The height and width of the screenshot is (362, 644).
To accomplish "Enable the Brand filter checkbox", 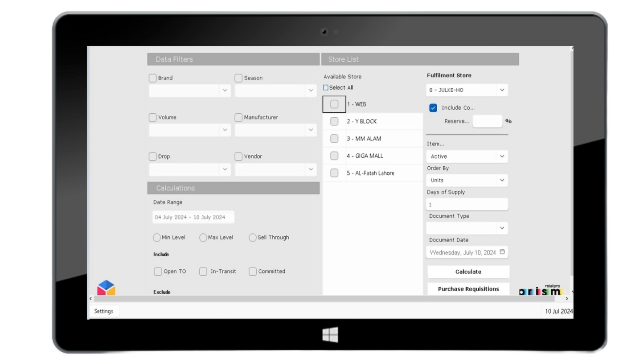I will tap(152, 78).
